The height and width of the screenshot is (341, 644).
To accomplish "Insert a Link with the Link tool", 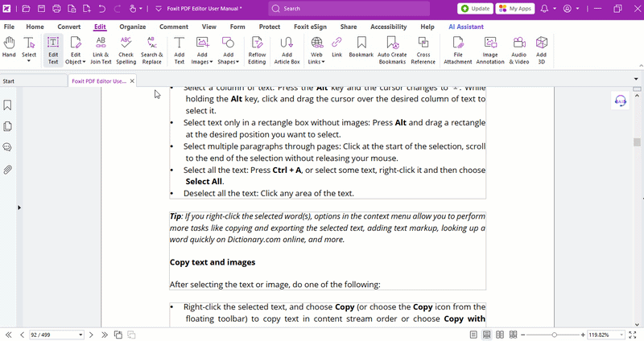I will pyautogui.click(x=336, y=47).
